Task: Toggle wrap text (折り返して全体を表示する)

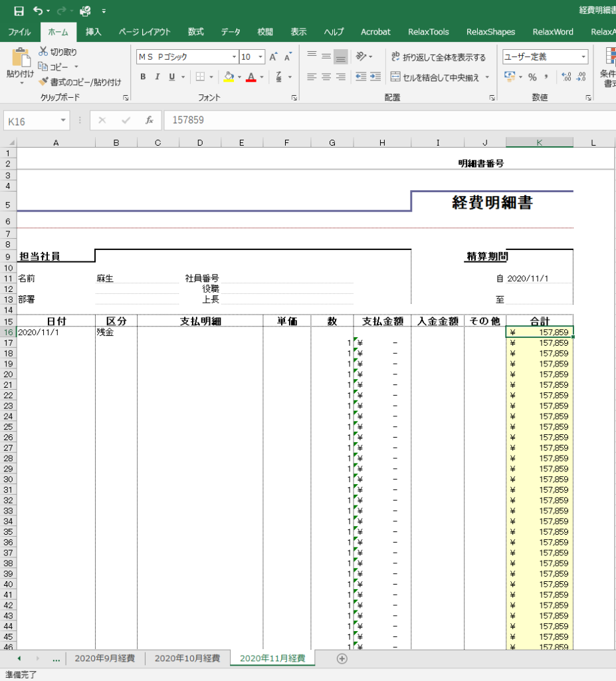Action: tap(438, 57)
